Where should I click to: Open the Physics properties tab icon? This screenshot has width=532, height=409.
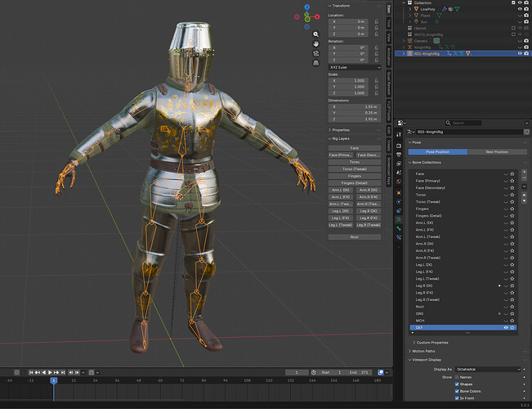(399, 202)
